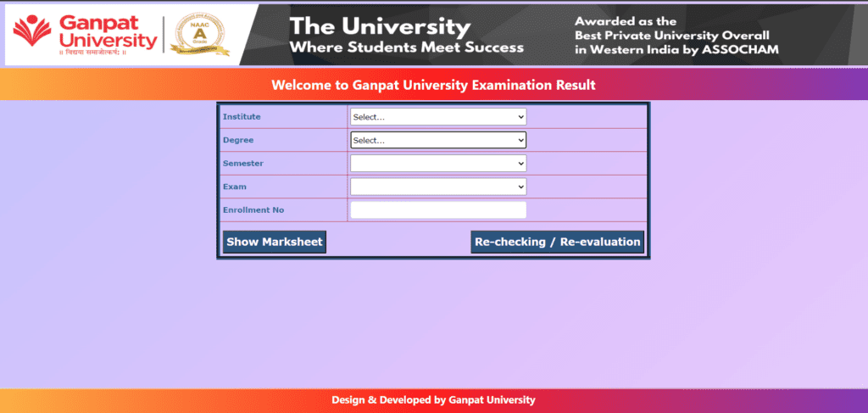Click the Welcome to Ganpat University Examination Result heading
The image size is (868, 413).
433,86
